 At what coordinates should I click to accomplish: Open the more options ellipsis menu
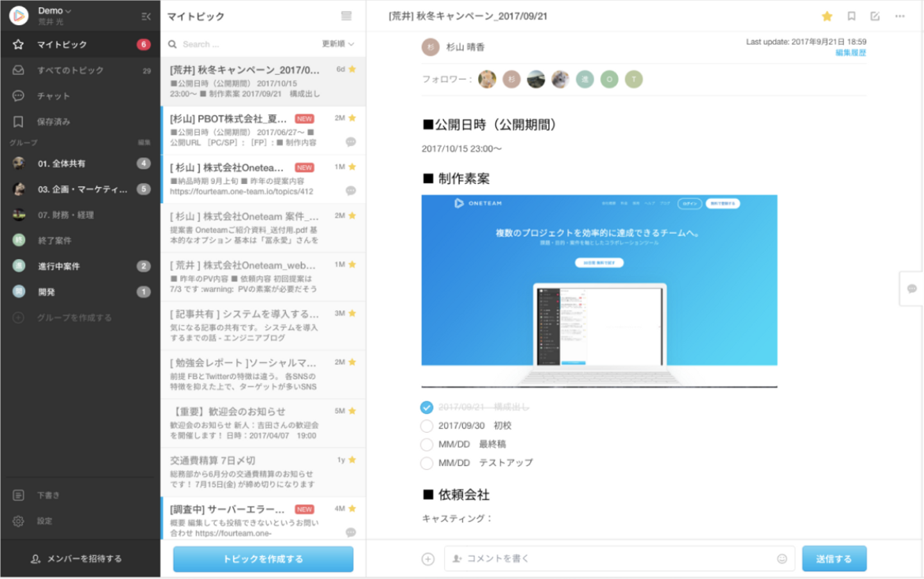[900, 16]
